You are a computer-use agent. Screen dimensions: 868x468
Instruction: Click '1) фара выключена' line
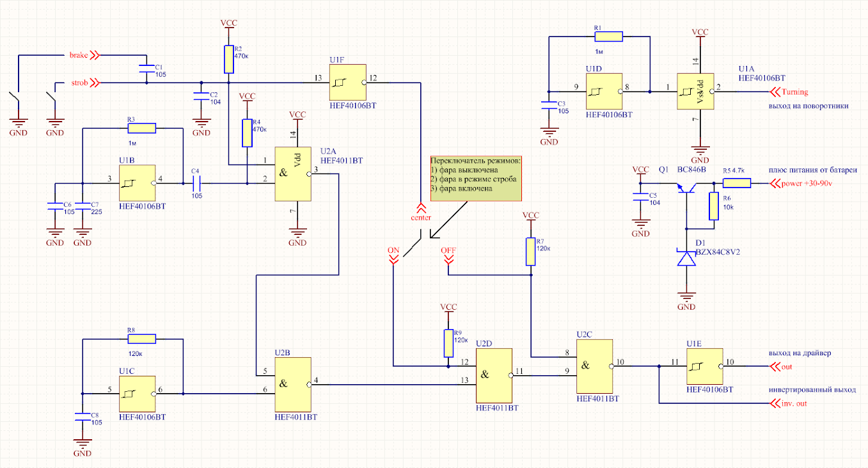[464, 170]
